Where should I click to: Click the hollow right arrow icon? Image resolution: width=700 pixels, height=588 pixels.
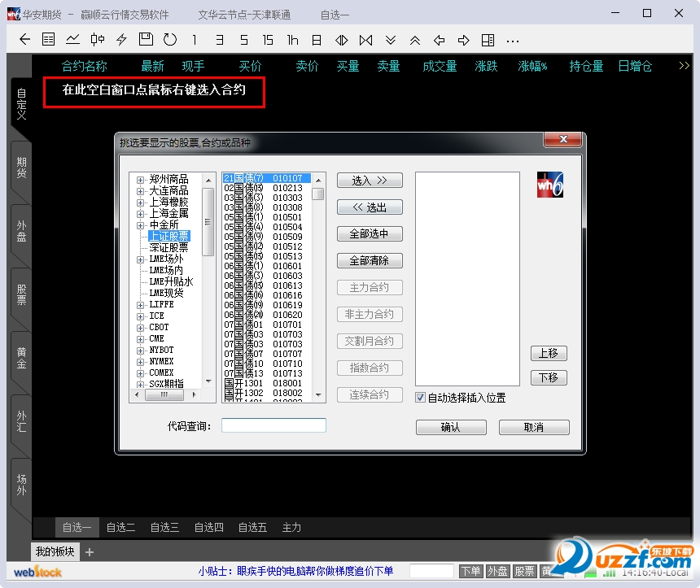464,40
